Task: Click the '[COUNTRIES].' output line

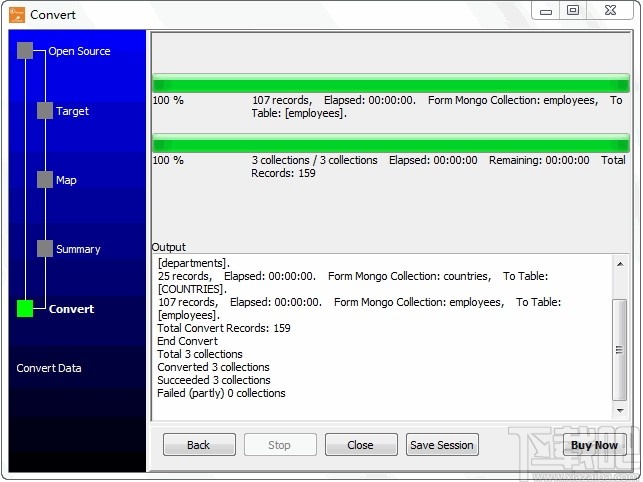Action: [x=192, y=289]
